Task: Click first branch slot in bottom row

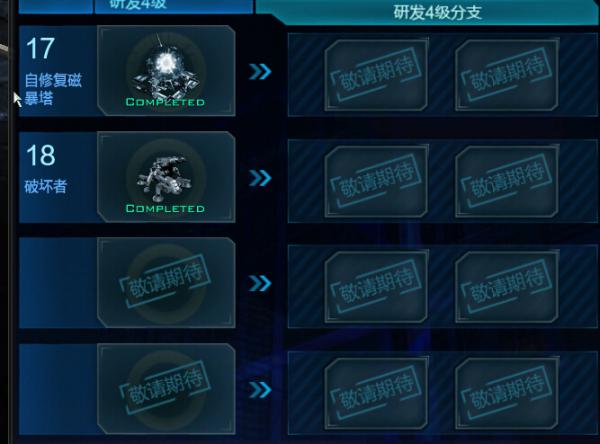Action: click(377, 393)
